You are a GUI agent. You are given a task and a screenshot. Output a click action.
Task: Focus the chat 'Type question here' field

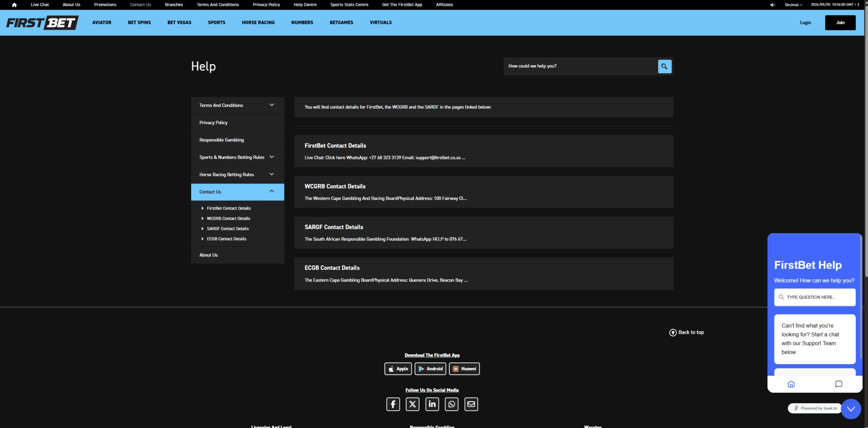tap(815, 297)
